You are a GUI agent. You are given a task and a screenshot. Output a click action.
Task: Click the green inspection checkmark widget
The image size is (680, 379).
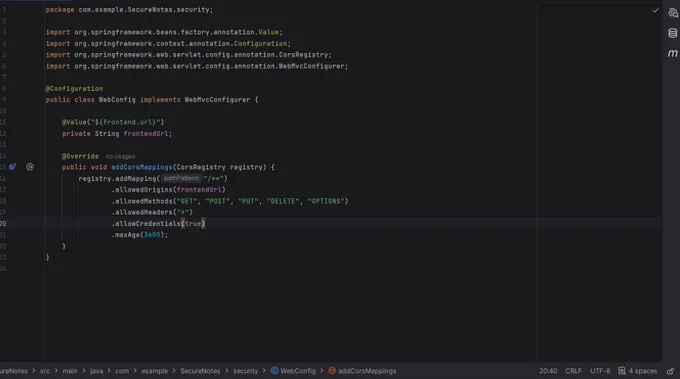click(655, 10)
